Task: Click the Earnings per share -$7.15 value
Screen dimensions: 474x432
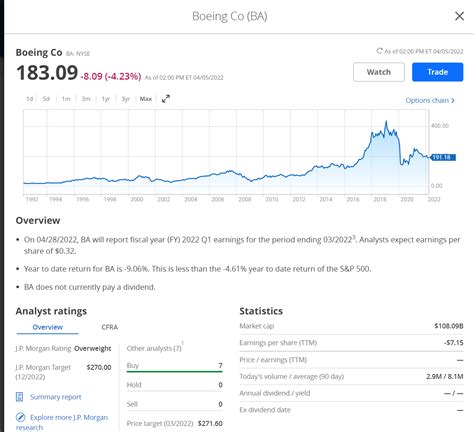Action: (454, 343)
